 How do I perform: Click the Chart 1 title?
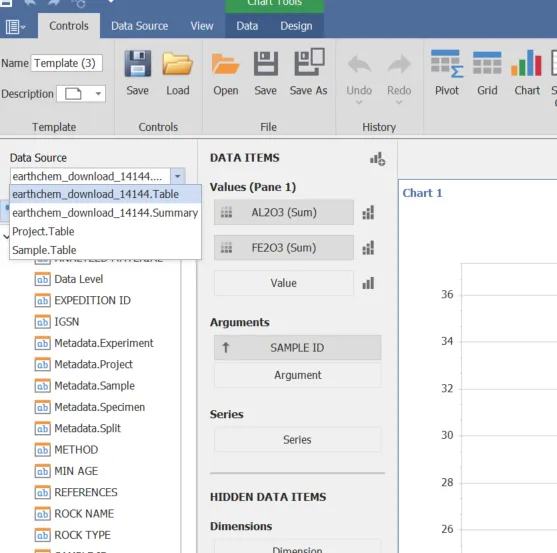pyautogui.click(x=422, y=193)
